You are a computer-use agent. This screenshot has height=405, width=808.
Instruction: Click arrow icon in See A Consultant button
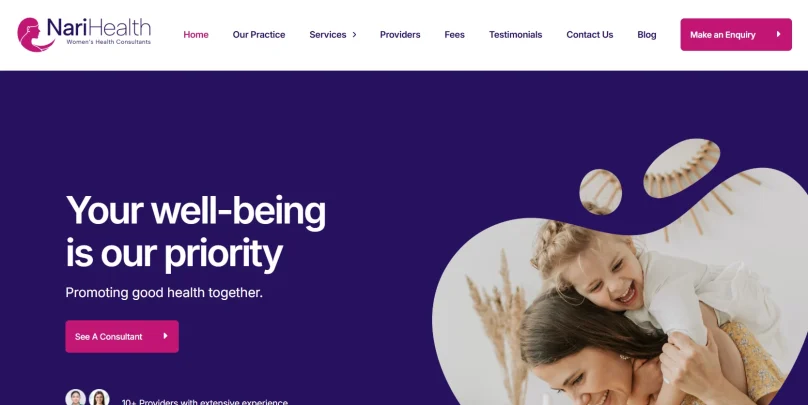pos(165,336)
